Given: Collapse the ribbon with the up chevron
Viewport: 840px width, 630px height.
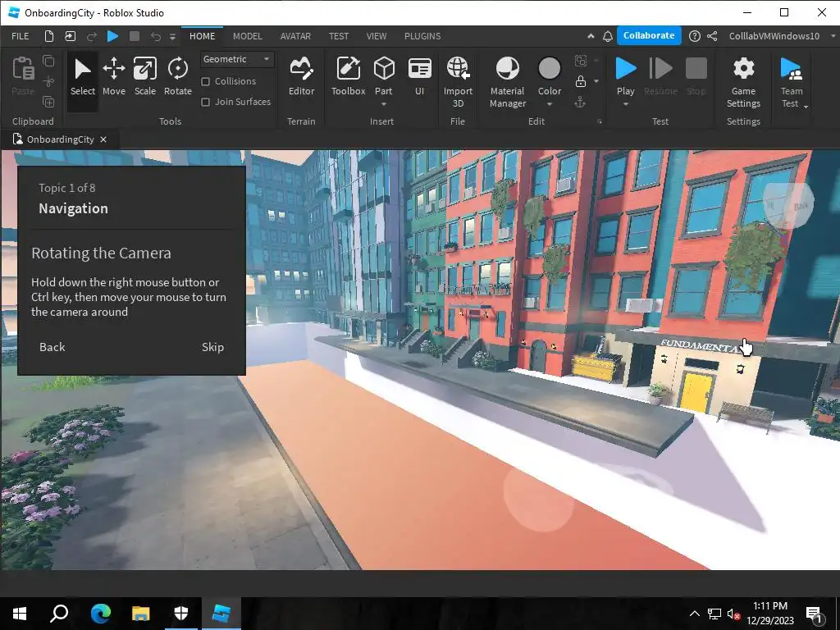Looking at the screenshot, I should (x=591, y=36).
